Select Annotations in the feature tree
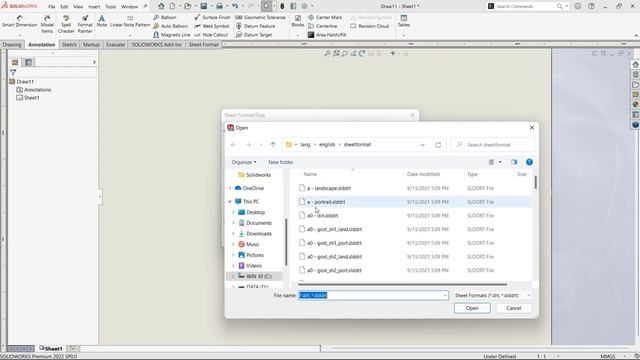Screen dimensions: 640x360 34,89
